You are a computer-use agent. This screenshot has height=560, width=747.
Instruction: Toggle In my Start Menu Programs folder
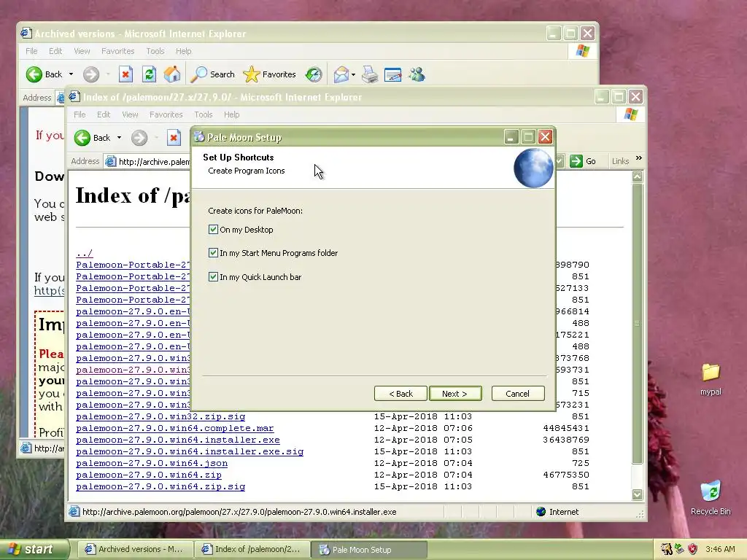tap(214, 253)
